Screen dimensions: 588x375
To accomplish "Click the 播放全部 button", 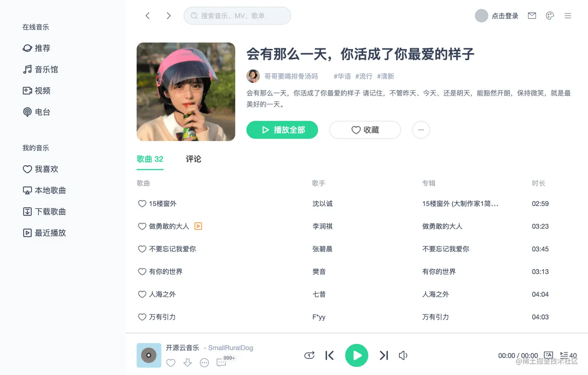I will [282, 130].
